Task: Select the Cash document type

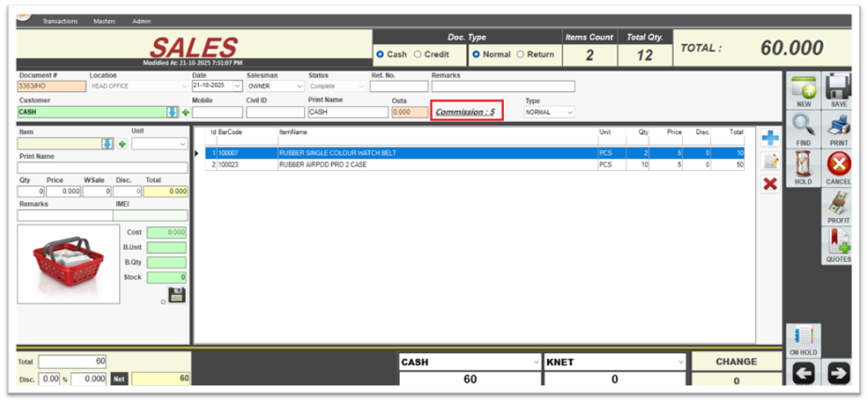Action: coord(380,54)
